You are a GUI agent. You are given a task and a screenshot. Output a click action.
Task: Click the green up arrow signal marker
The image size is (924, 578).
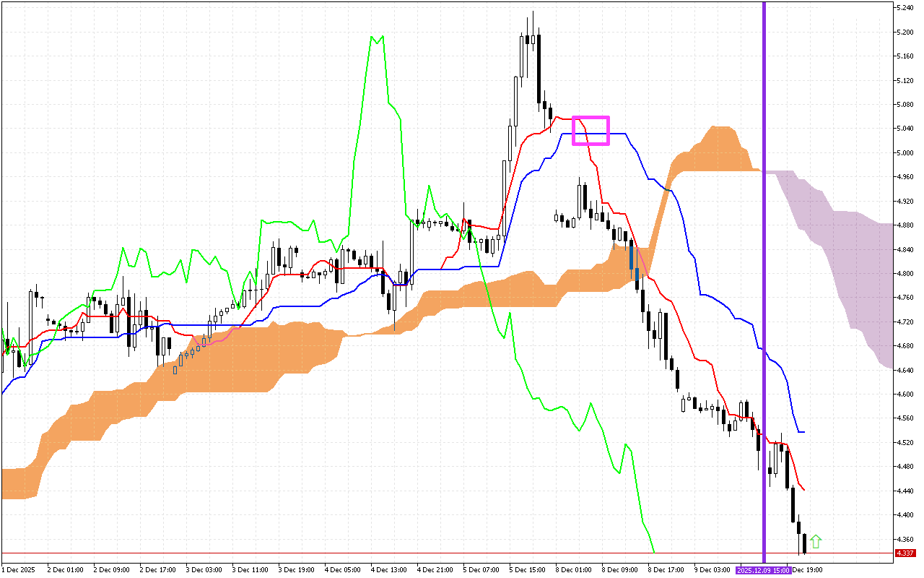click(816, 541)
